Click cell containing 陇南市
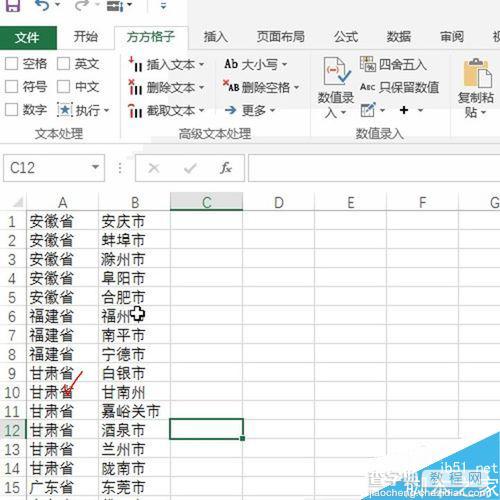Image resolution: width=500 pixels, height=500 pixels. pyautogui.click(x=134, y=468)
